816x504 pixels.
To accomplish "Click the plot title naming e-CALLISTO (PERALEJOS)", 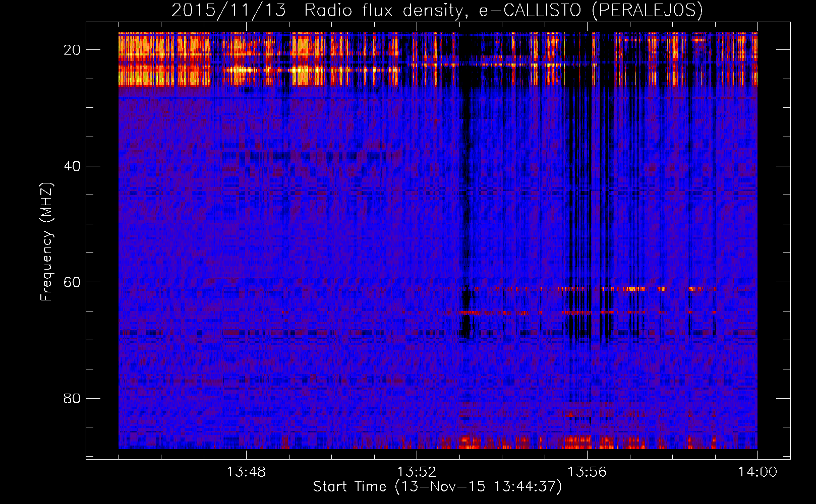I will pyautogui.click(x=437, y=11).
